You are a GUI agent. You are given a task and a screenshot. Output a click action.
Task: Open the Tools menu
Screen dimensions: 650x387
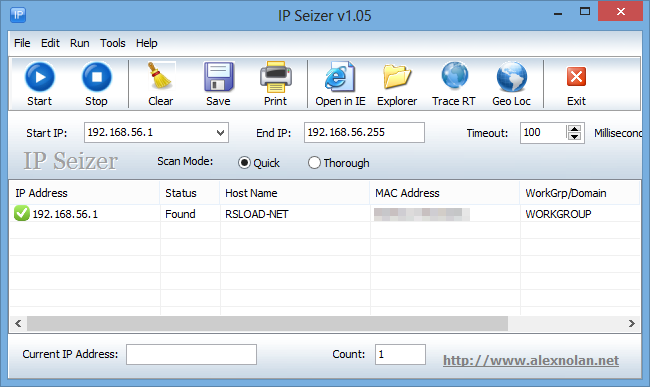click(x=112, y=43)
